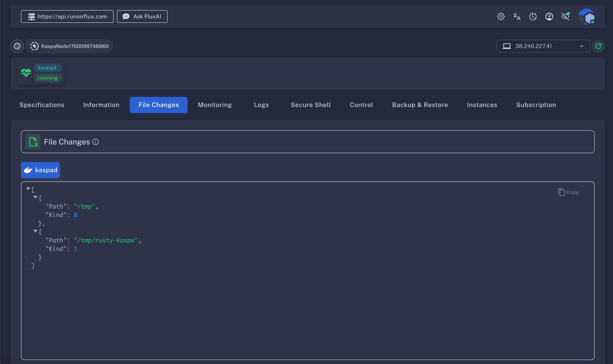
Task: Open the language translation icon
Action: pyautogui.click(x=517, y=16)
